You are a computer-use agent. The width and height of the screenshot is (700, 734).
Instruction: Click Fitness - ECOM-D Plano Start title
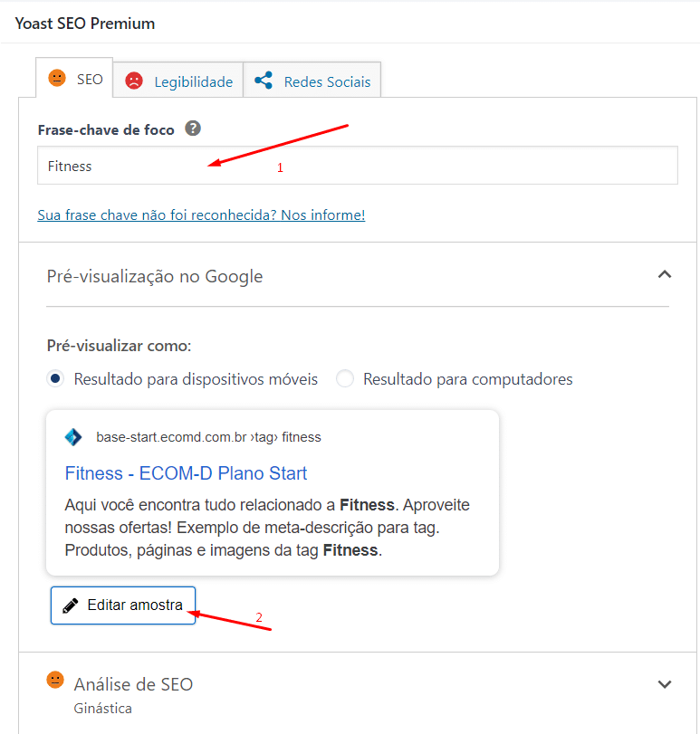click(x=186, y=473)
